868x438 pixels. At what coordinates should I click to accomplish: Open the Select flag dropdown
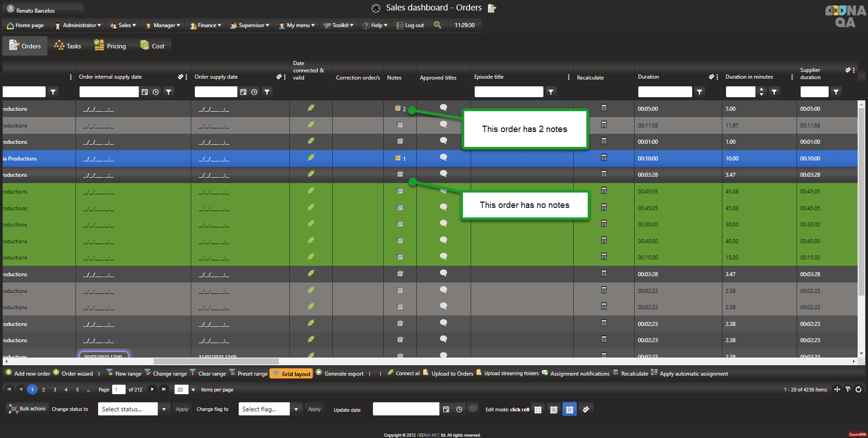tap(296, 410)
